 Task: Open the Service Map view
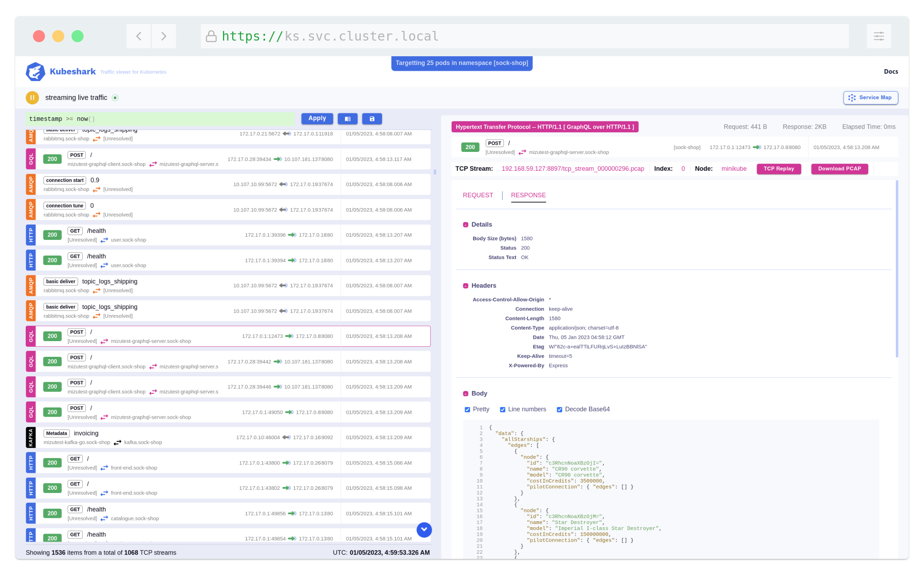click(x=870, y=97)
